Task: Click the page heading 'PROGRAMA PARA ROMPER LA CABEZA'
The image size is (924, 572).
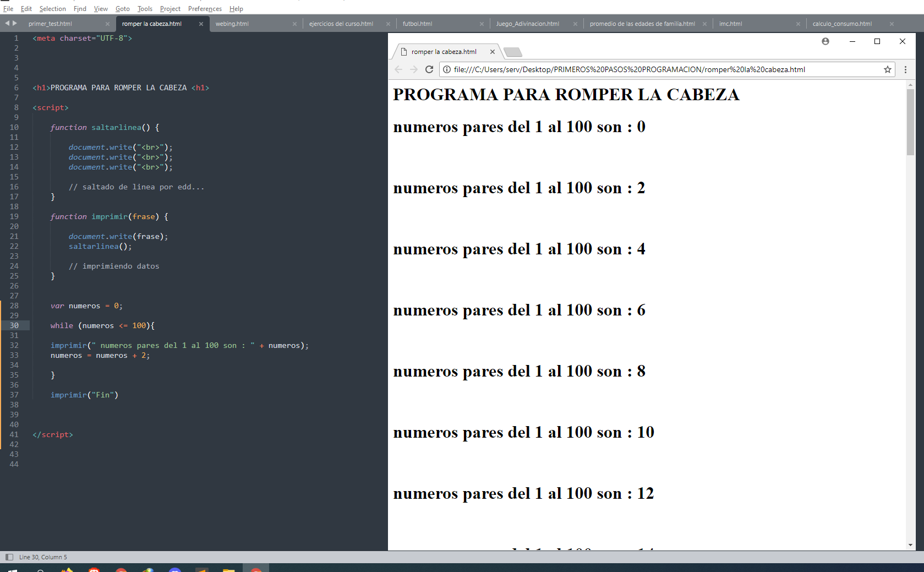Action: (x=566, y=95)
